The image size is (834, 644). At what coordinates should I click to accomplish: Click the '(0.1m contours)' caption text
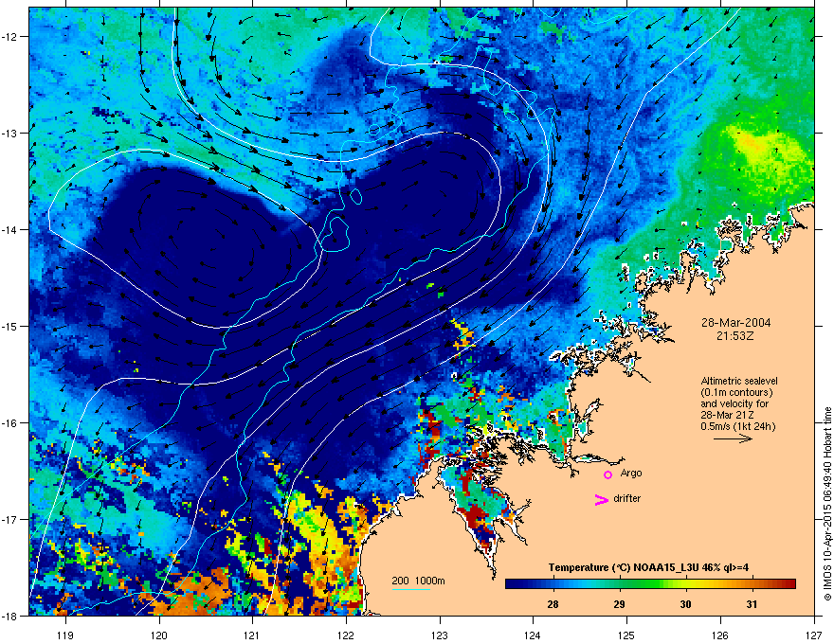(736, 392)
